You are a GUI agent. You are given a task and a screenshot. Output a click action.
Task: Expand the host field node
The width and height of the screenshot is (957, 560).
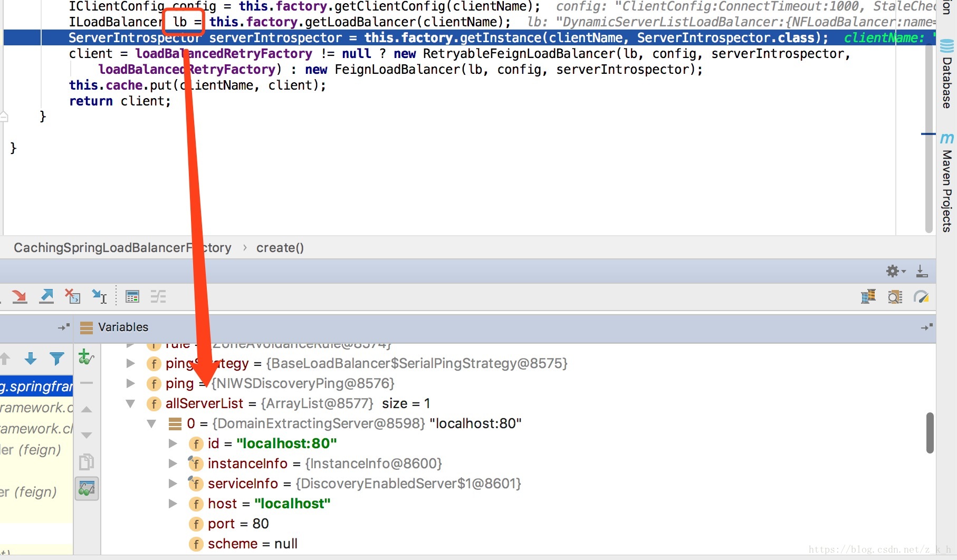pos(173,504)
